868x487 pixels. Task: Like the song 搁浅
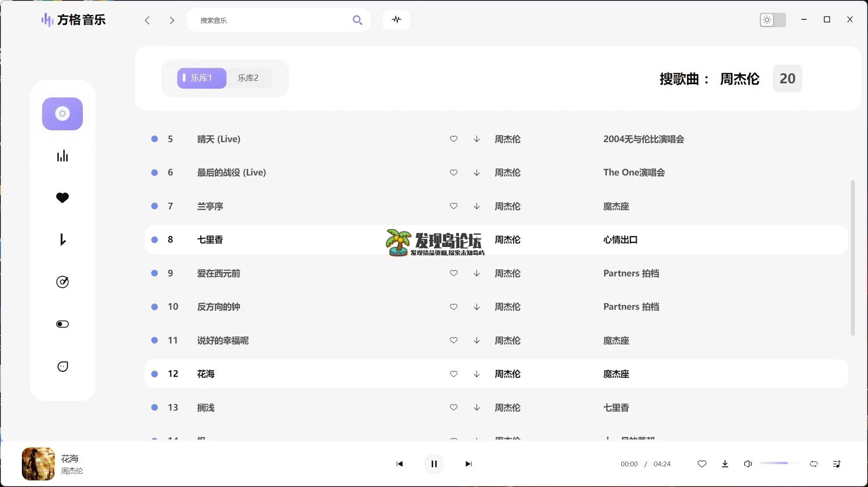point(454,408)
